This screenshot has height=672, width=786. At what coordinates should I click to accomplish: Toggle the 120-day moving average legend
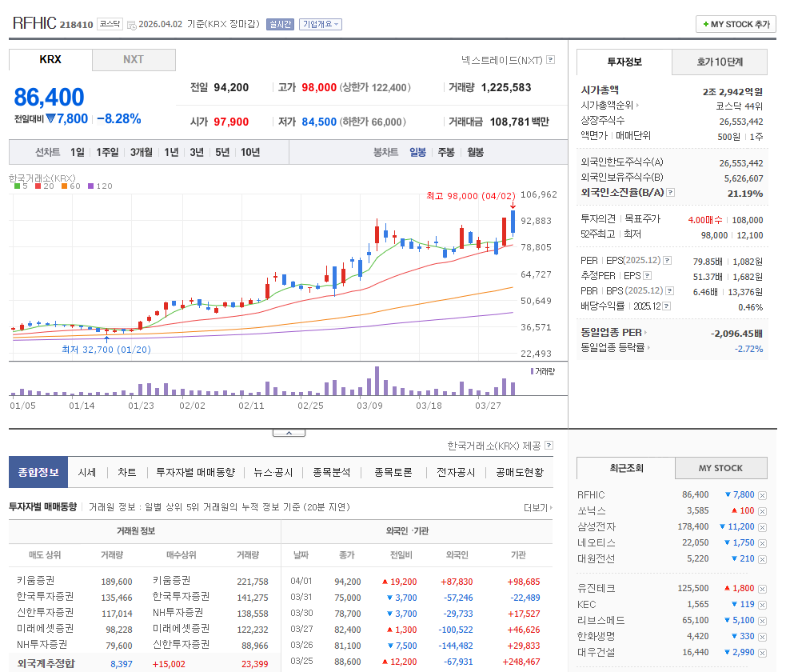click(100, 186)
